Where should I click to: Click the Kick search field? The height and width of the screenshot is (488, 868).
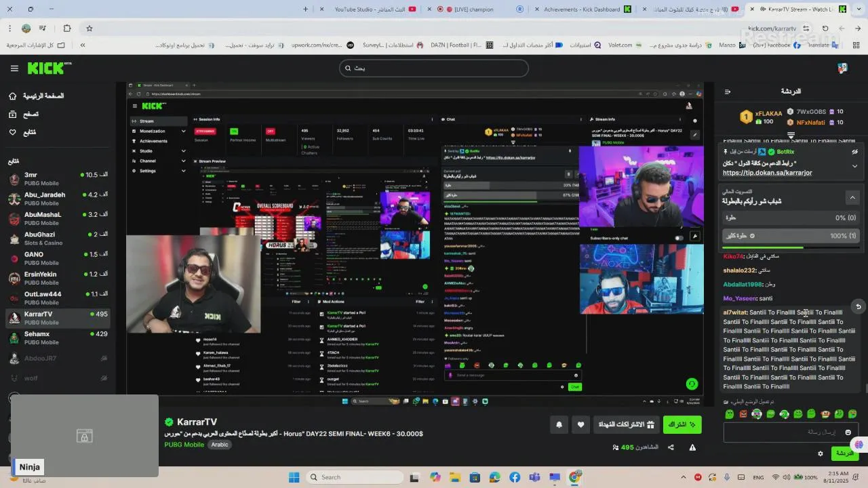434,68
